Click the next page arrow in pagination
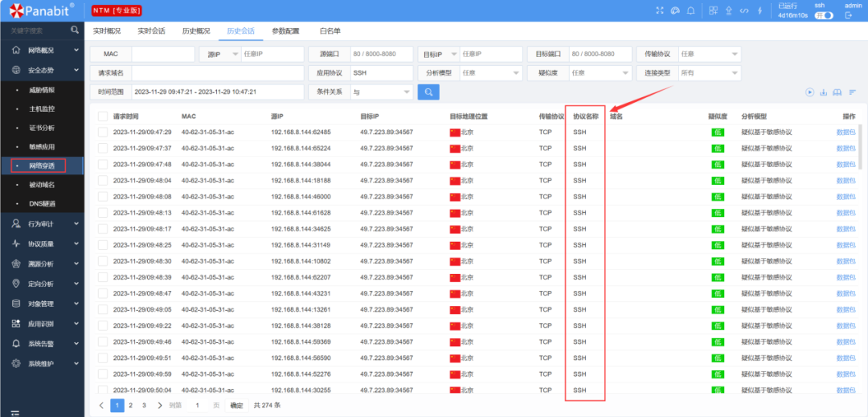This screenshot has width=868, height=417. click(159, 406)
